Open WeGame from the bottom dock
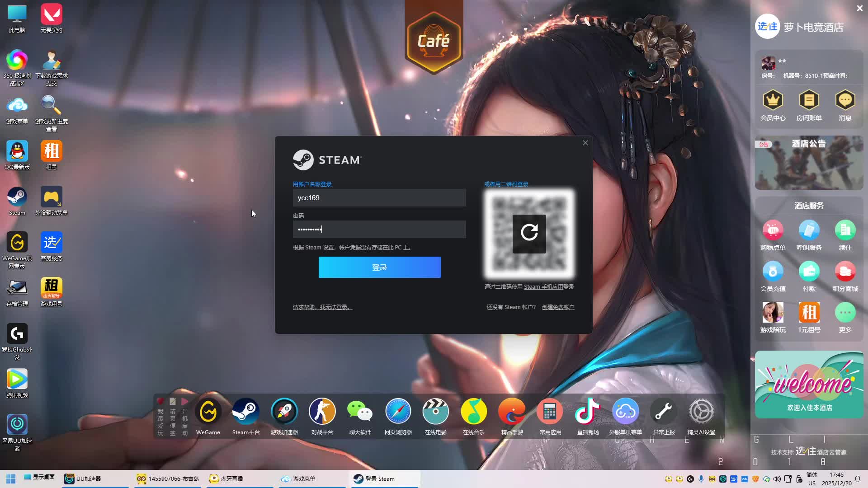Viewport: 868px width, 488px height. (x=208, y=412)
